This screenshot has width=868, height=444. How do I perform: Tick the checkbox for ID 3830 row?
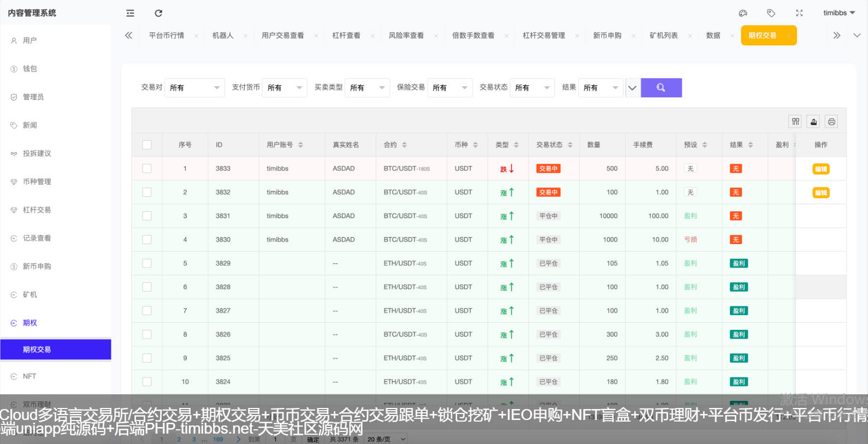[147, 240]
